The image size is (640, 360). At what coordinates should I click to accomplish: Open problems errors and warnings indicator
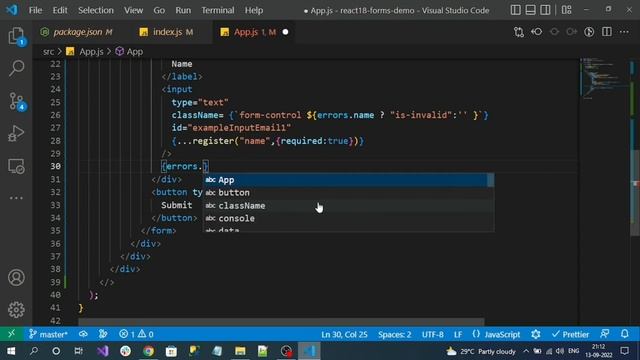click(136, 334)
